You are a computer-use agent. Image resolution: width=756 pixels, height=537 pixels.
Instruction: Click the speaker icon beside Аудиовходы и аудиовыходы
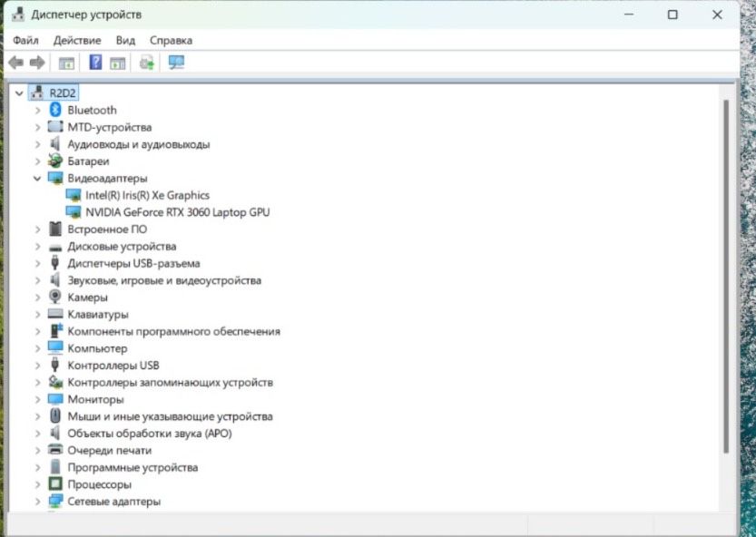[x=55, y=143]
